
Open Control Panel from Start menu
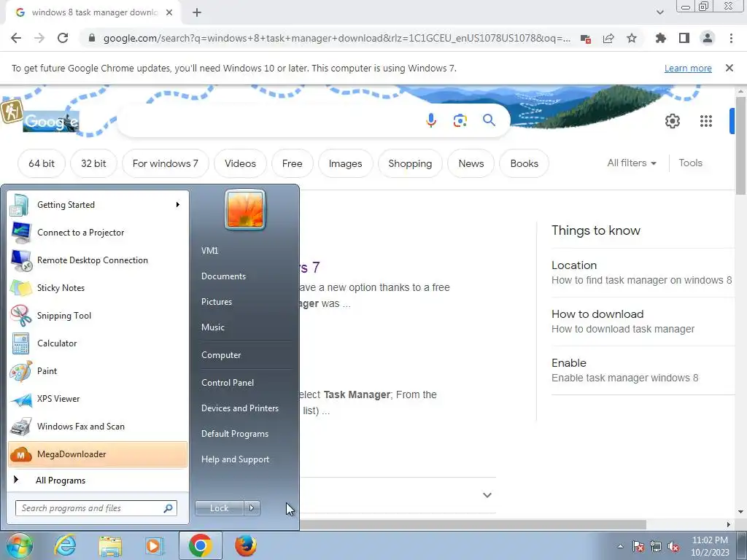click(x=228, y=383)
